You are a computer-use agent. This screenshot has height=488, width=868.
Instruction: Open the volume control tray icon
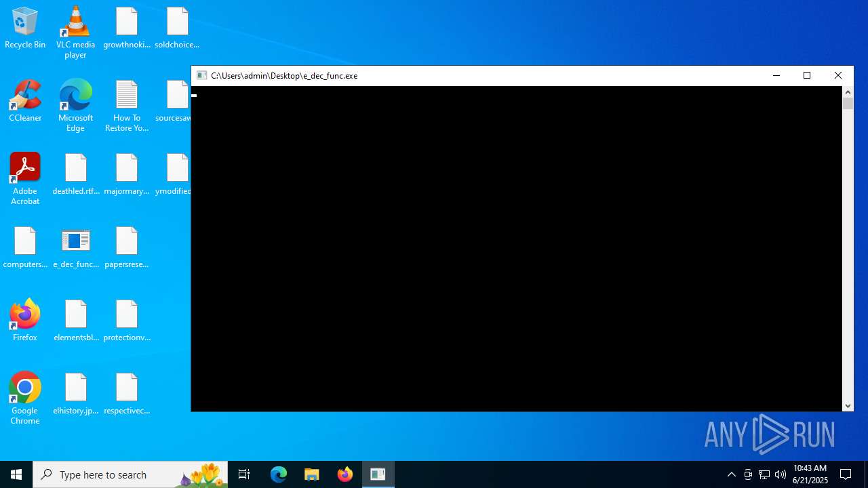[781, 474]
